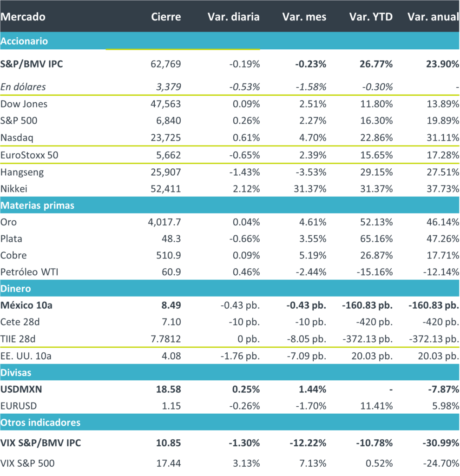Screen dimensions: 460x476
Task: Select the Dinero section header
Action: click(x=16, y=289)
